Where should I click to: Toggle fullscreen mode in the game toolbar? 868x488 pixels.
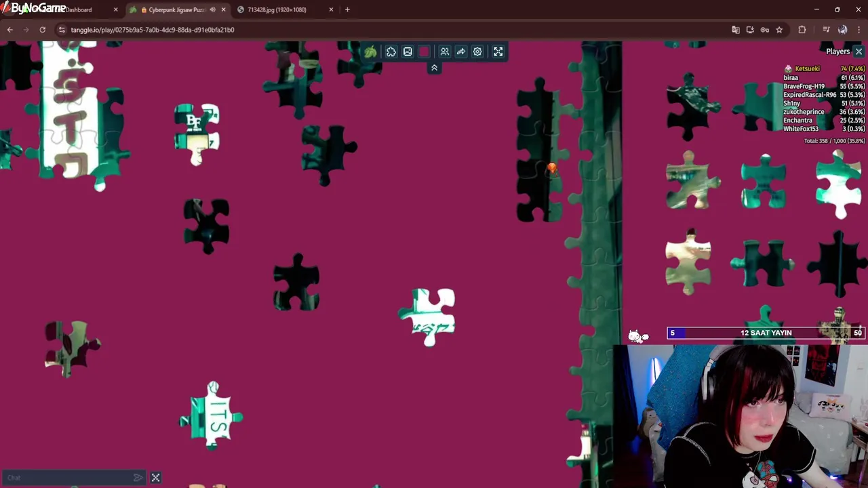click(x=498, y=52)
